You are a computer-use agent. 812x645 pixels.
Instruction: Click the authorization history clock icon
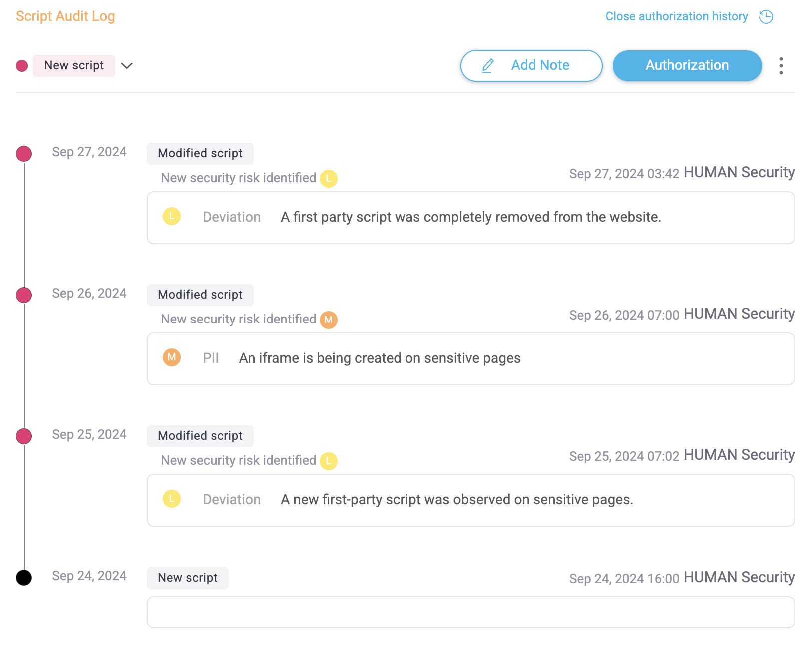click(x=766, y=17)
